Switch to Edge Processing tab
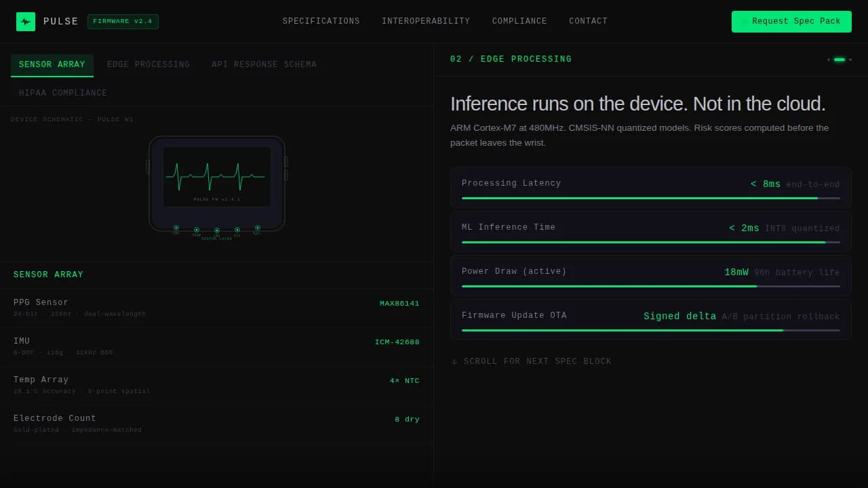This screenshot has height=488, width=868. tap(149, 65)
